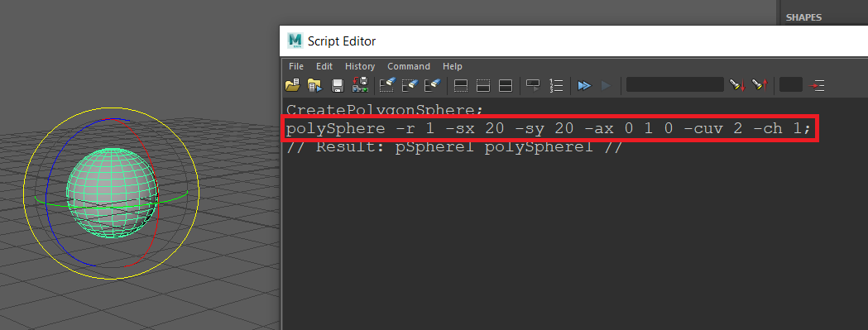Click the search text field in toolbar

click(675, 84)
